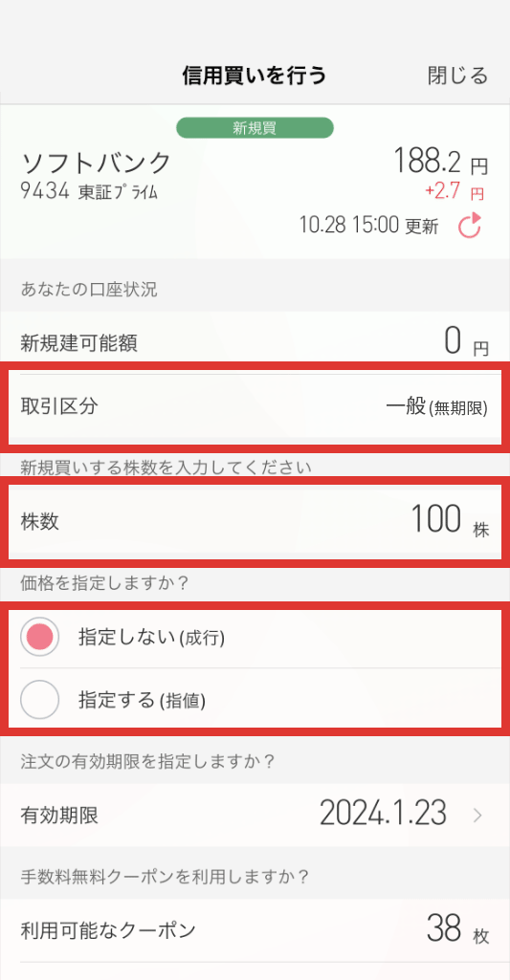This screenshot has width=510, height=980.
Task: Tap the +2.7 円 price change
Action: (455, 192)
